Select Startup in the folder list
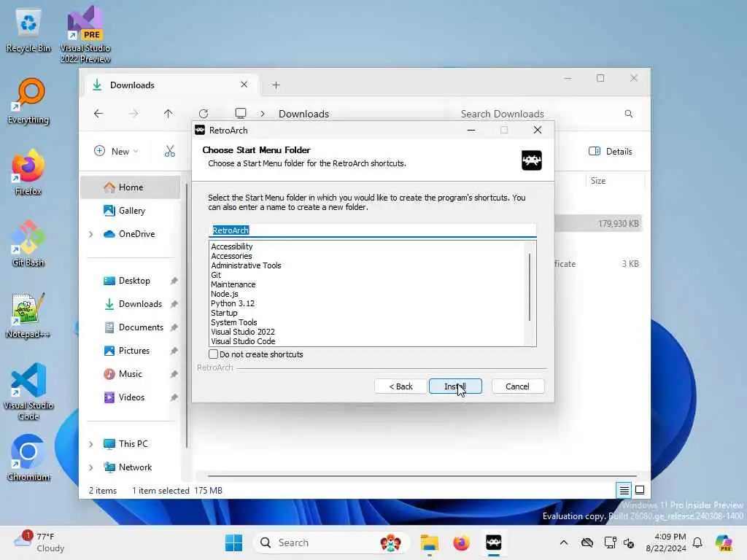 point(224,313)
